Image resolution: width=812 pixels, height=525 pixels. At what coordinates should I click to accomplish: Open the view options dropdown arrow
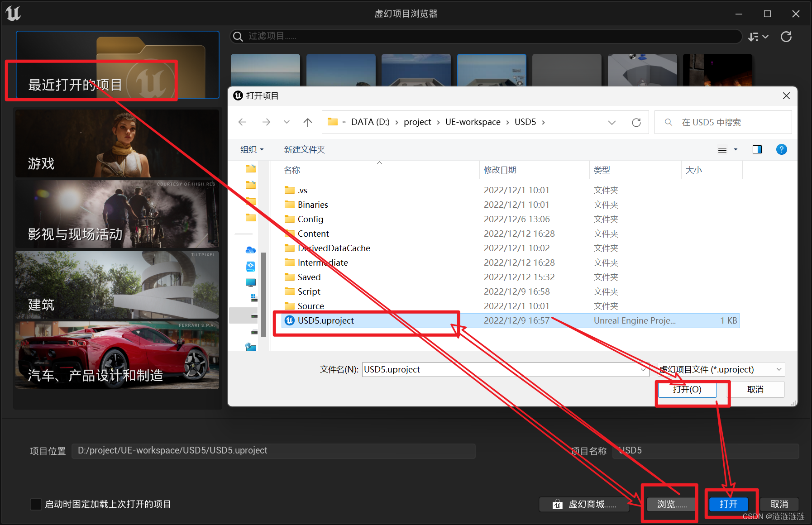[x=736, y=149]
